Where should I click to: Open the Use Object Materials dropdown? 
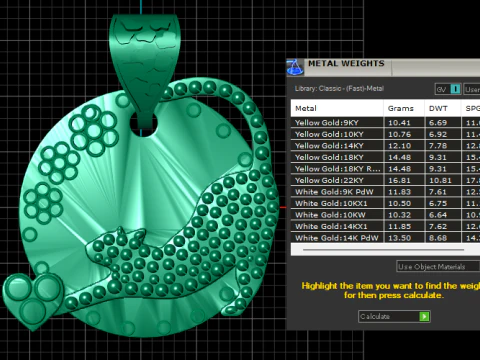(x=438, y=267)
